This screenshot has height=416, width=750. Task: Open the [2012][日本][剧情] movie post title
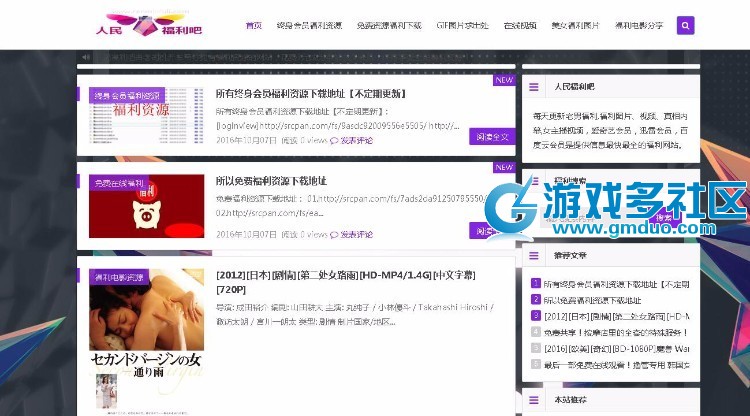346,282
